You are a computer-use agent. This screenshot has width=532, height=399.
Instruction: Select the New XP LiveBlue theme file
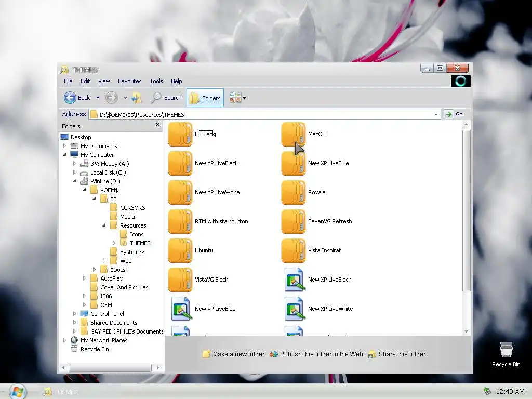[204, 309]
